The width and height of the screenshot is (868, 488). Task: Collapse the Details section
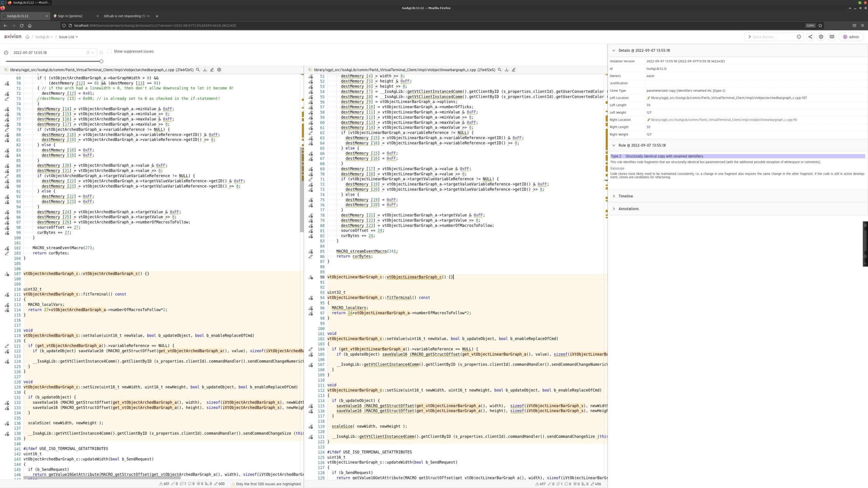point(613,50)
